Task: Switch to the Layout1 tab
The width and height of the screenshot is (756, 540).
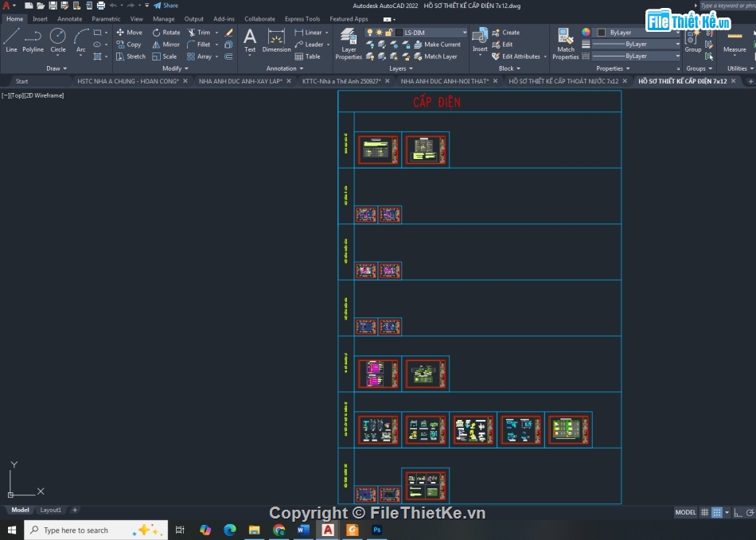Action: 51,510
